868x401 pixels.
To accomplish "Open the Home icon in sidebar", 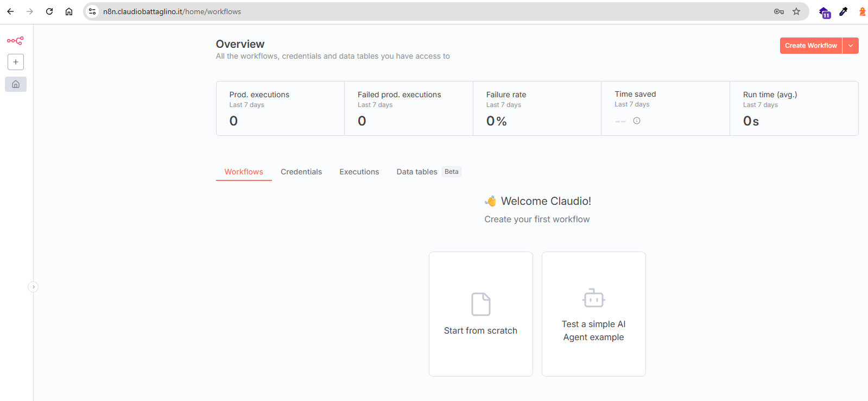I will [x=16, y=84].
